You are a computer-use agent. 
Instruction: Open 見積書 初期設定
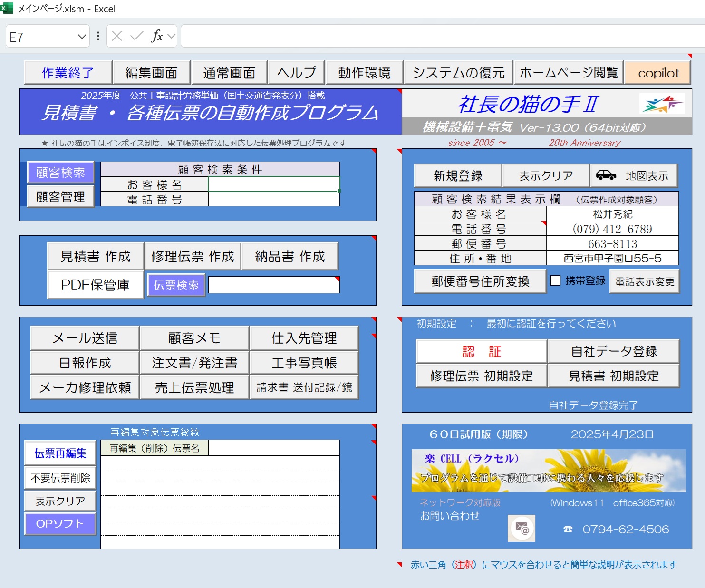[614, 376]
